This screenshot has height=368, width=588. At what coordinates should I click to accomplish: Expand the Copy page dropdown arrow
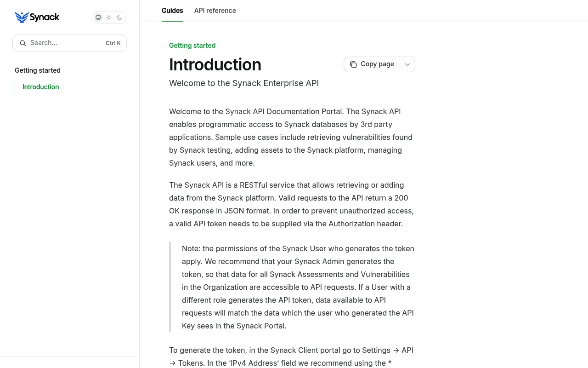[x=407, y=64]
